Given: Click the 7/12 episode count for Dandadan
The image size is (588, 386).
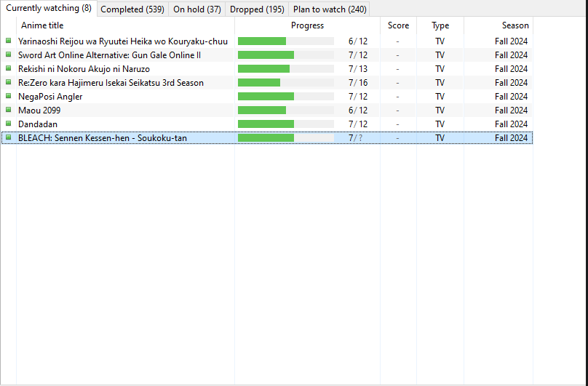Looking at the screenshot, I should (358, 124).
